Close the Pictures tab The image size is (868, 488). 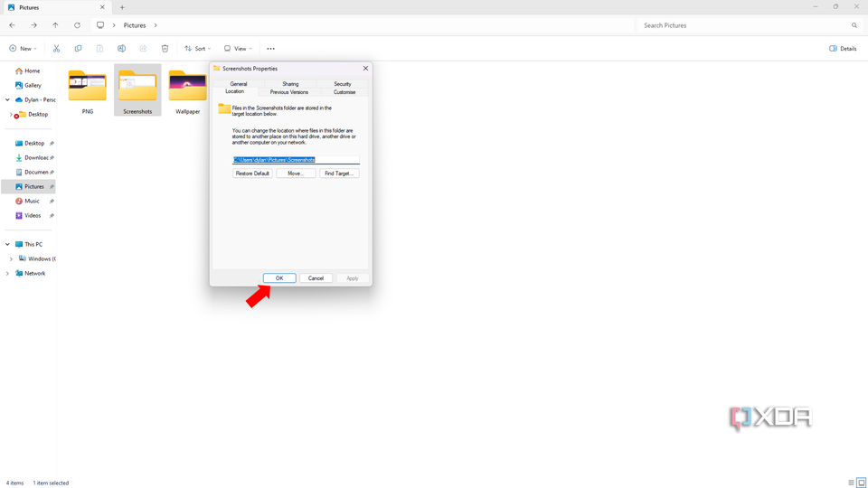[x=102, y=8]
